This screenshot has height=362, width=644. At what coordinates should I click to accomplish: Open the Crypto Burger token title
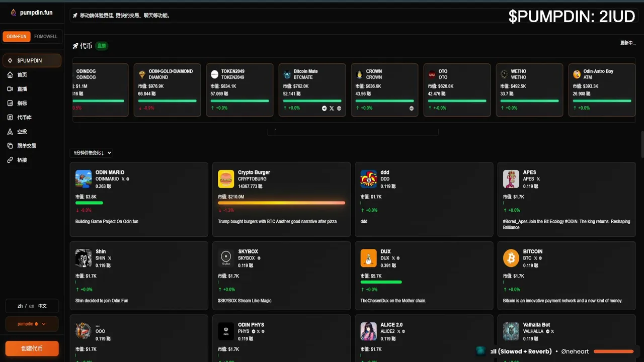pos(254,172)
